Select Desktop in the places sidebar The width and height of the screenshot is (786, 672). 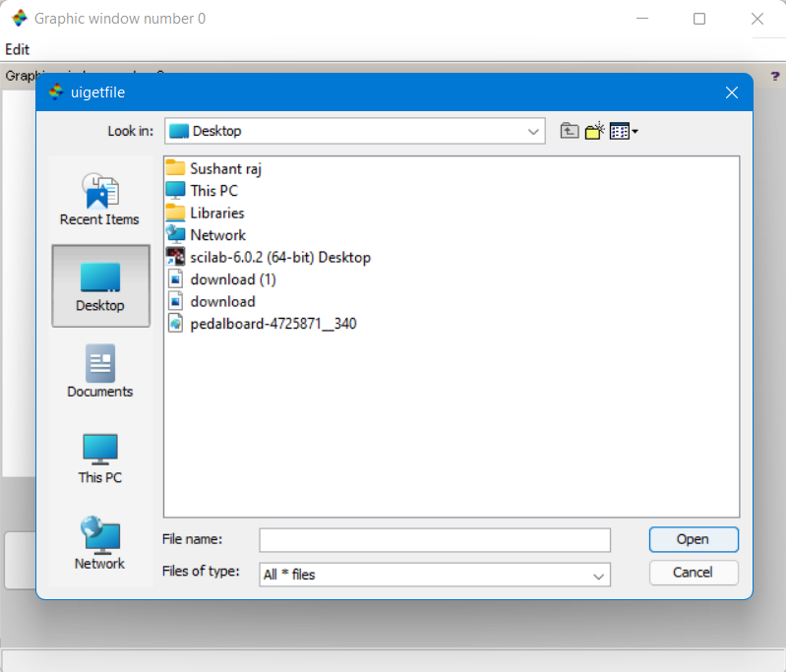pos(100,286)
